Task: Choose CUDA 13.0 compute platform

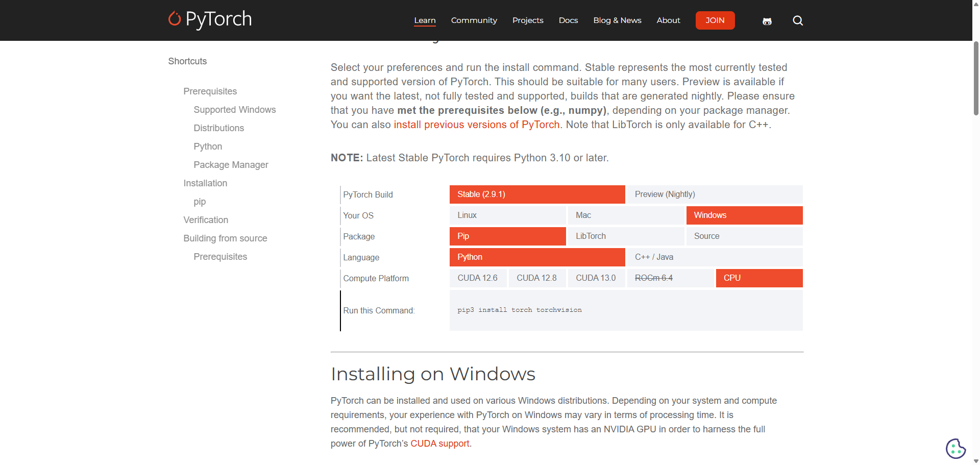Action: coord(597,278)
